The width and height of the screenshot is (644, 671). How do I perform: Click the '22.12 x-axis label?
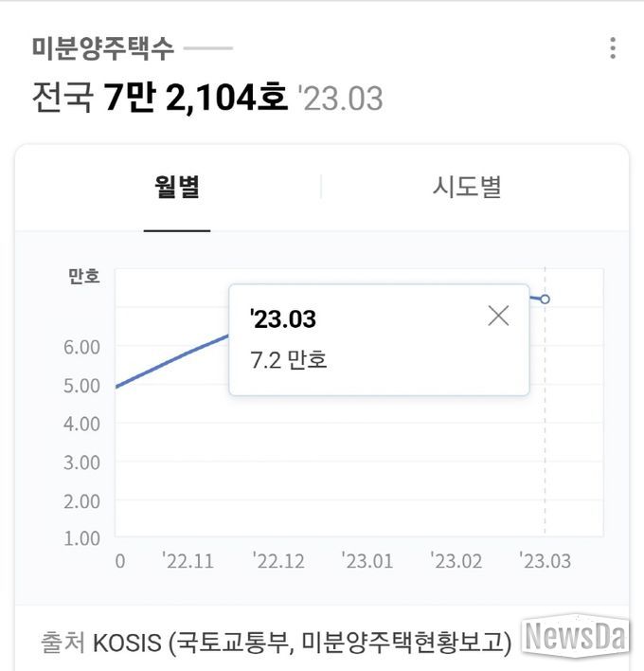(x=278, y=561)
